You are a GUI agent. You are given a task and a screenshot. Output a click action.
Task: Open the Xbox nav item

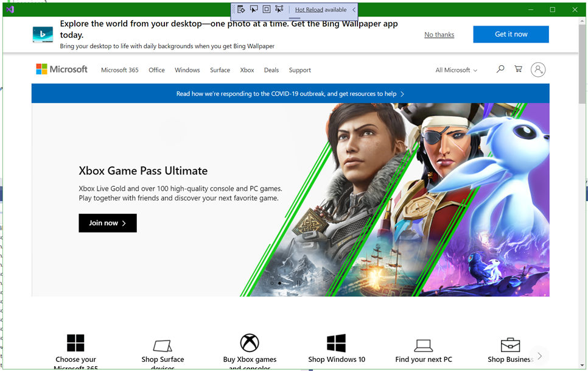(247, 70)
